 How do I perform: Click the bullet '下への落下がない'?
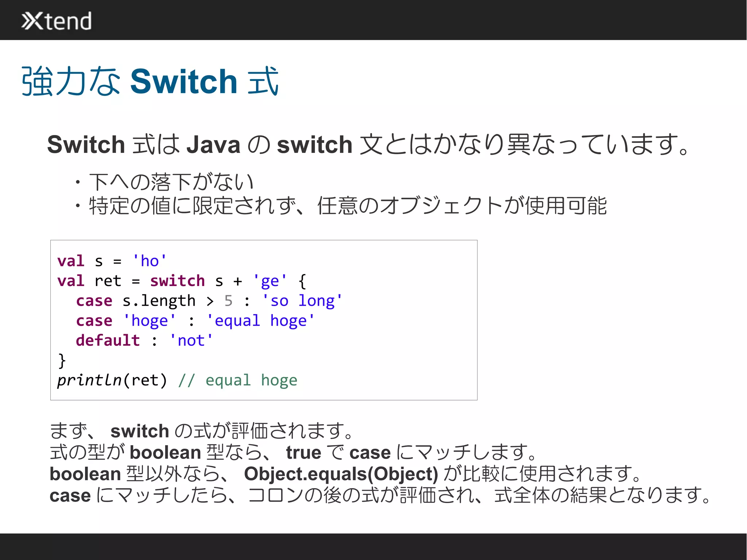coord(164,182)
